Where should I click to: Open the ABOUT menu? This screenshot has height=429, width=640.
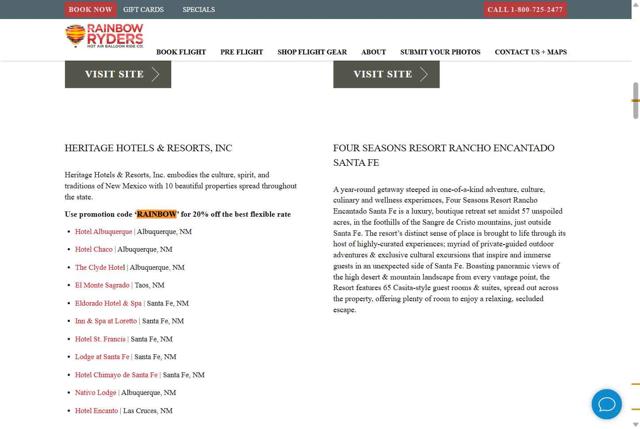point(373,52)
